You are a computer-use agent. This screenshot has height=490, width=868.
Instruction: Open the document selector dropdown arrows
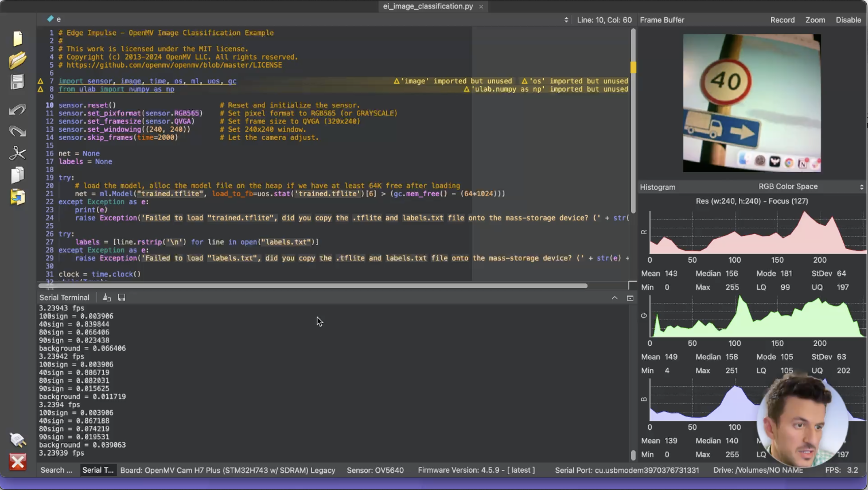[566, 20]
